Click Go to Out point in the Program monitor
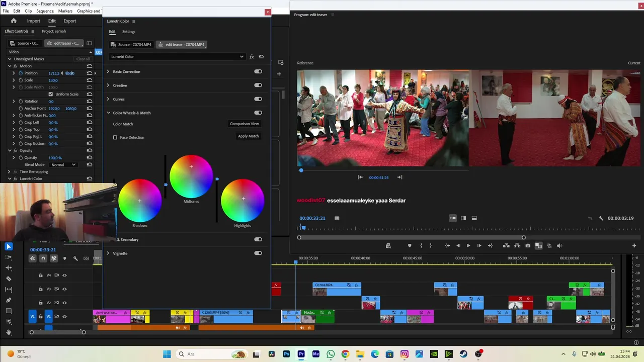This screenshot has width=644, height=362. [490, 246]
